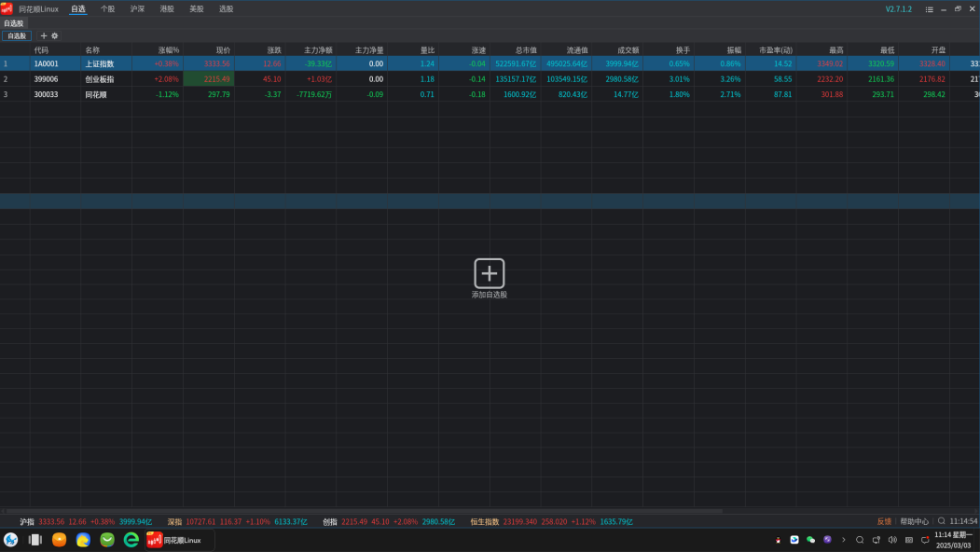Screen dimensions: 980x552
Task: Select the 同花顺 300033 stock row
Action: pos(96,94)
